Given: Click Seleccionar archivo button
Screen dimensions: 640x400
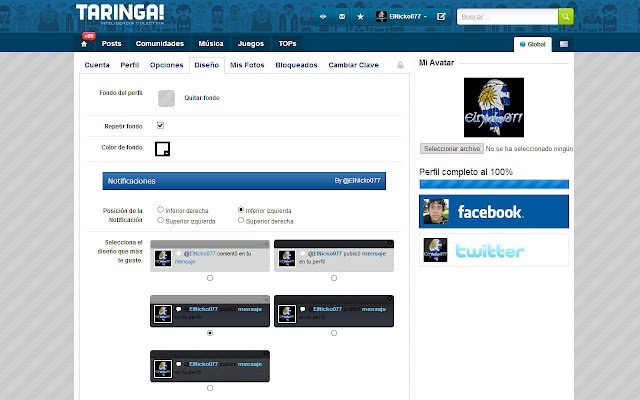Looking at the screenshot, I should pos(452,149).
